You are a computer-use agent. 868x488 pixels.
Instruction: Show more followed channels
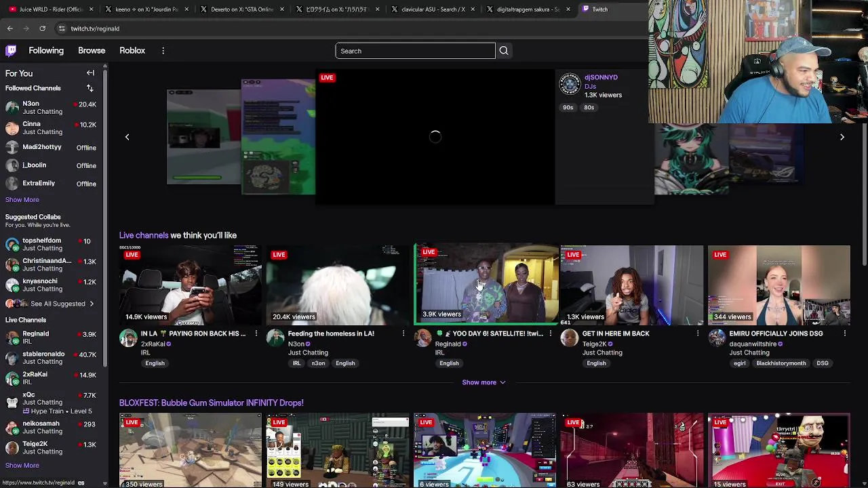(22, 199)
